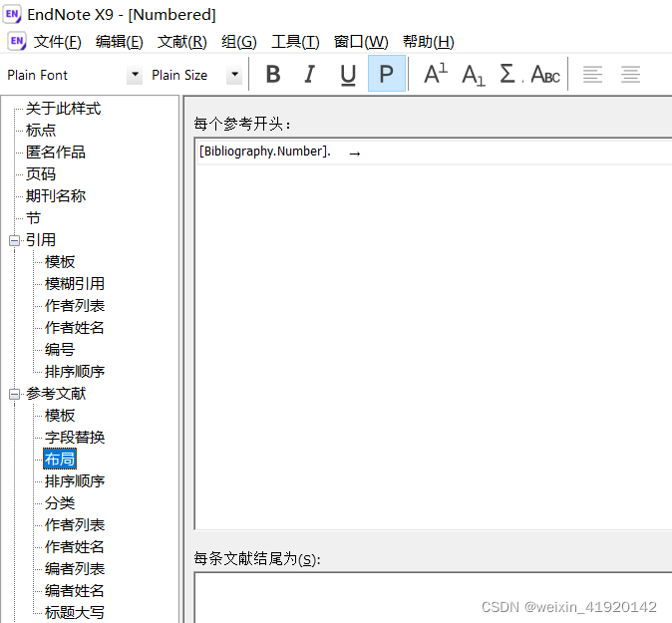Open the 工具(T) menu
Image resolution: width=672 pixels, height=623 pixels.
295,42
